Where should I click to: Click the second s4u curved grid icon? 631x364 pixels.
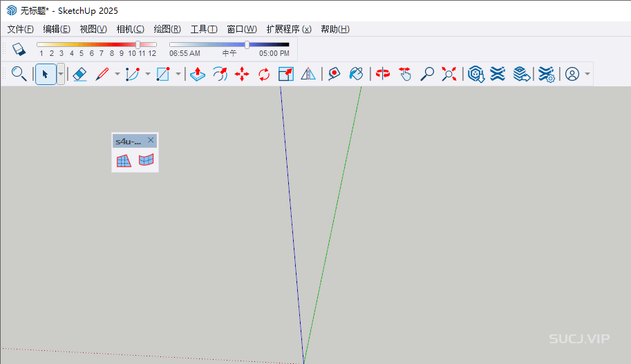[146, 160]
